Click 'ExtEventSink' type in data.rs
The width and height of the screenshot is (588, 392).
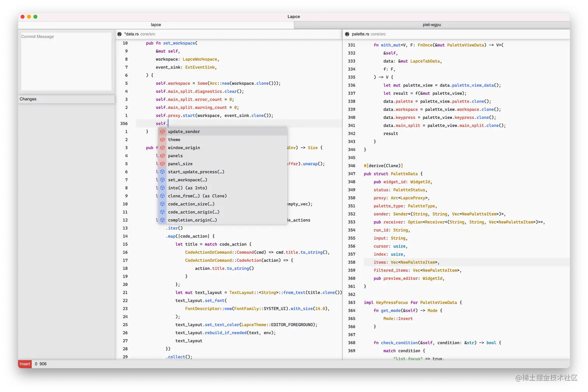200,67
